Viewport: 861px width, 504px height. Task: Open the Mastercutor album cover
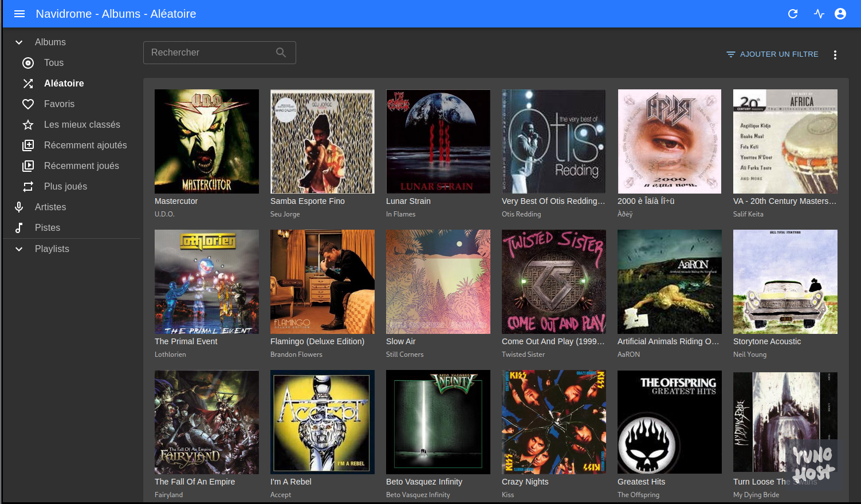click(x=207, y=141)
